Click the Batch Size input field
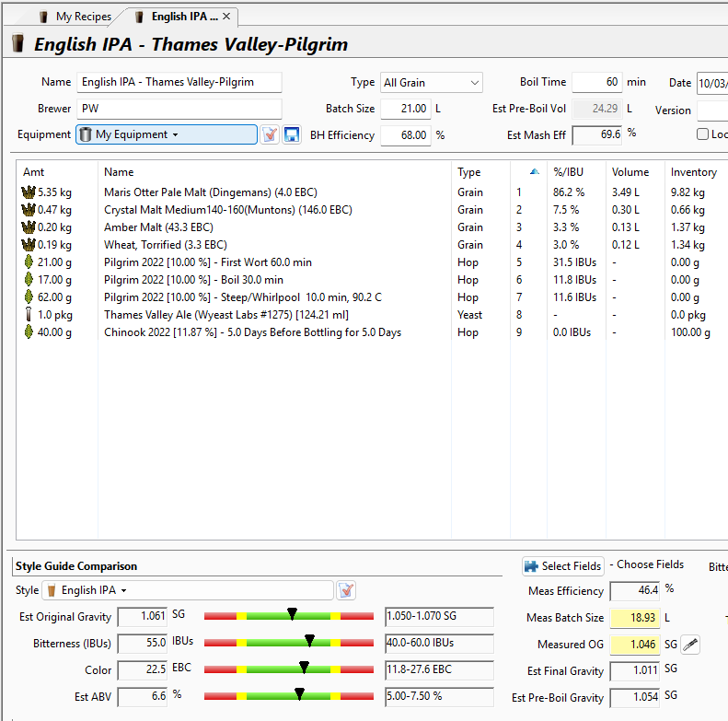This screenshot has height=721, width=728. [x=405, y=109]
